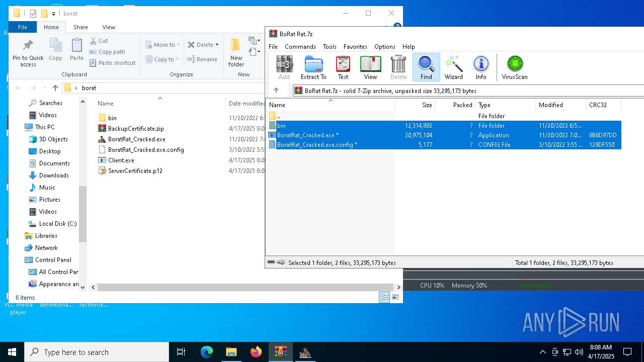Open the Options menu in WinRAR
Screen dimensions: 644x362
tap(385, 46)
